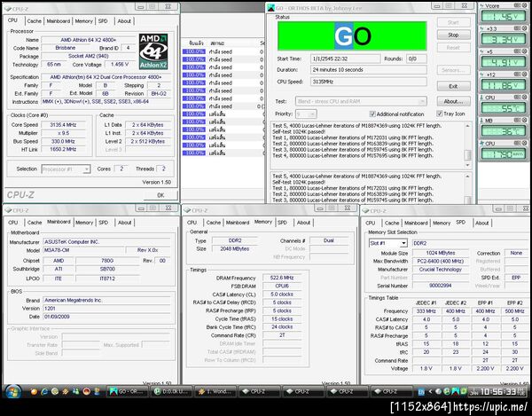The width and height of the screenshot is (532, 416).
Task: Click the About... button in ORTHOS
Action: click(x=453, y=101)
